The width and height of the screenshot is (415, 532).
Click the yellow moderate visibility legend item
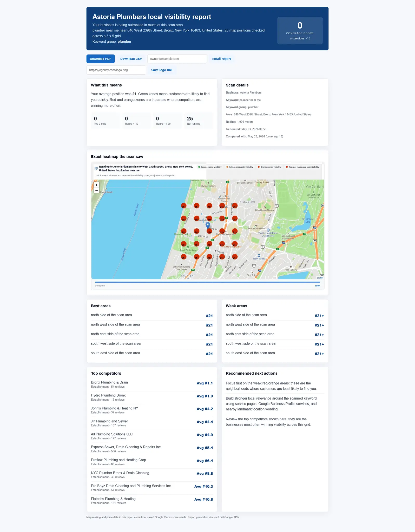coord(240,167)
